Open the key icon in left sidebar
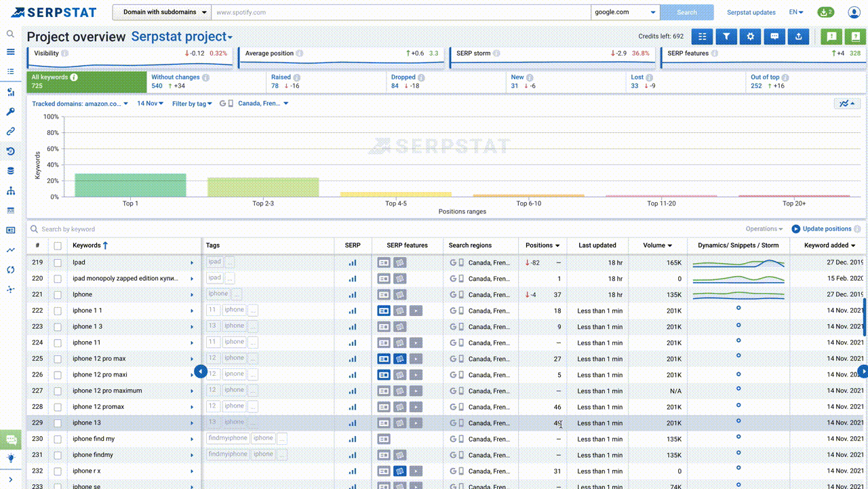 click(x=10, y=112)
